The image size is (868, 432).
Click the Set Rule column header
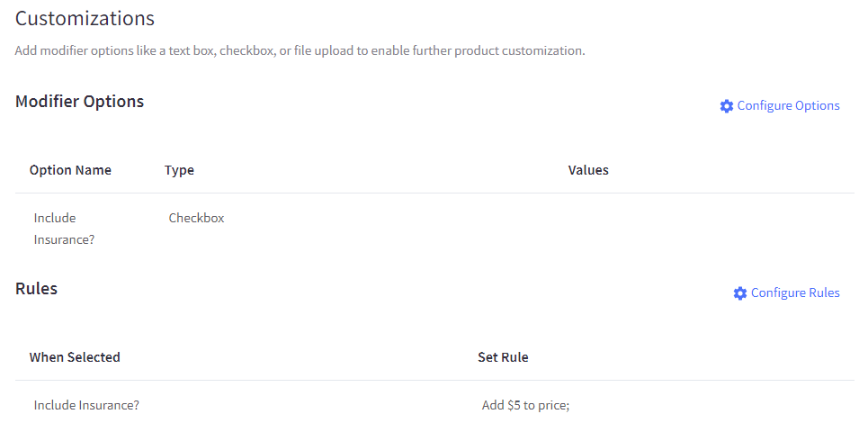[503, 357]
